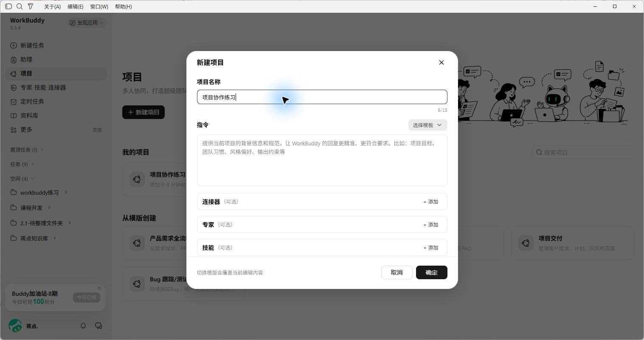Open the 发现应用 dropdown

pyautogui.click(x=87, y=23)
